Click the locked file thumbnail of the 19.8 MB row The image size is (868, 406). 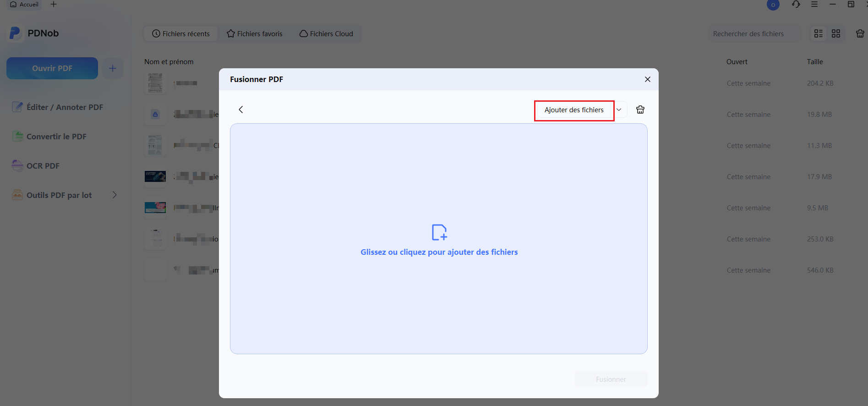155,114
